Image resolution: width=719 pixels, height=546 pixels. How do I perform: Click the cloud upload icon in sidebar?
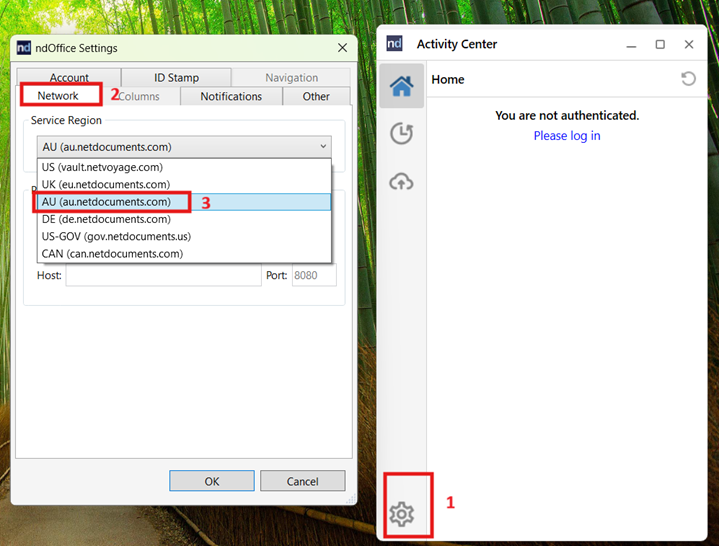click(x=401, y=182)
